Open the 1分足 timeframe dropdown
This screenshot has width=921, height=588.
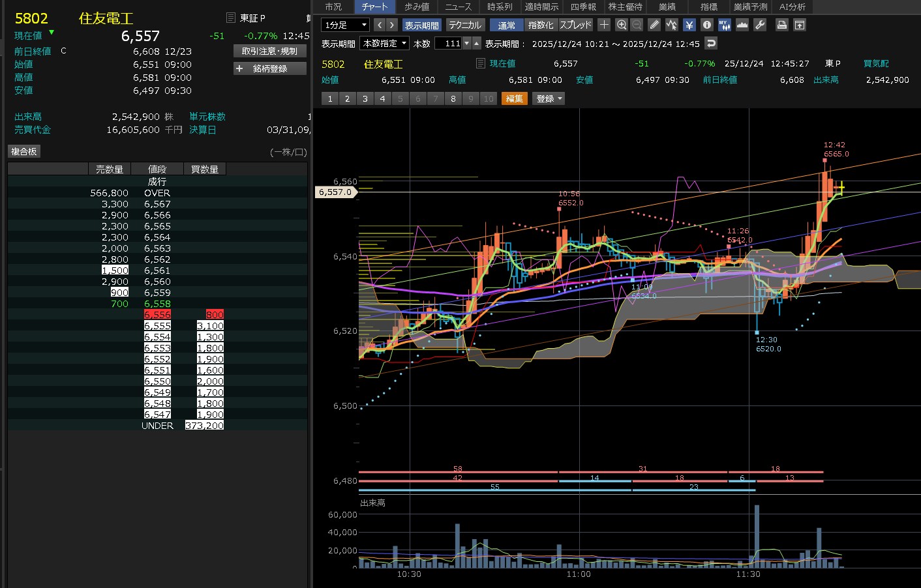(x=345, y=25)
